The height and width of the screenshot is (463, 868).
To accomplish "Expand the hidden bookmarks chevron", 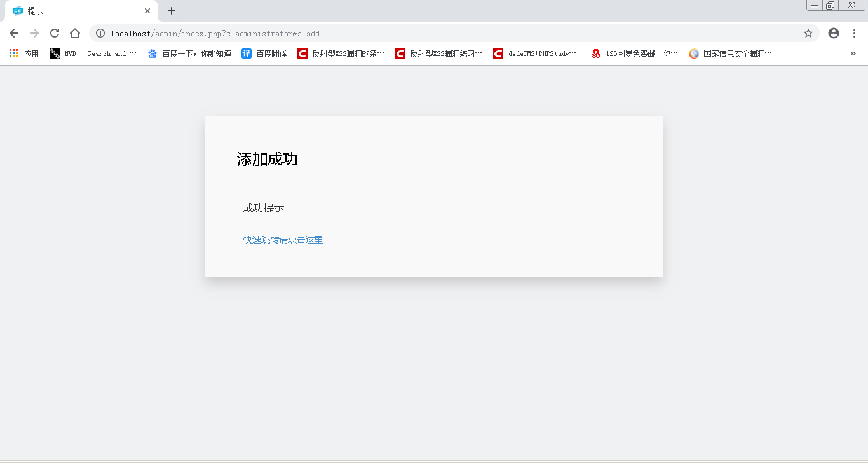I will (x=853, y=53).
